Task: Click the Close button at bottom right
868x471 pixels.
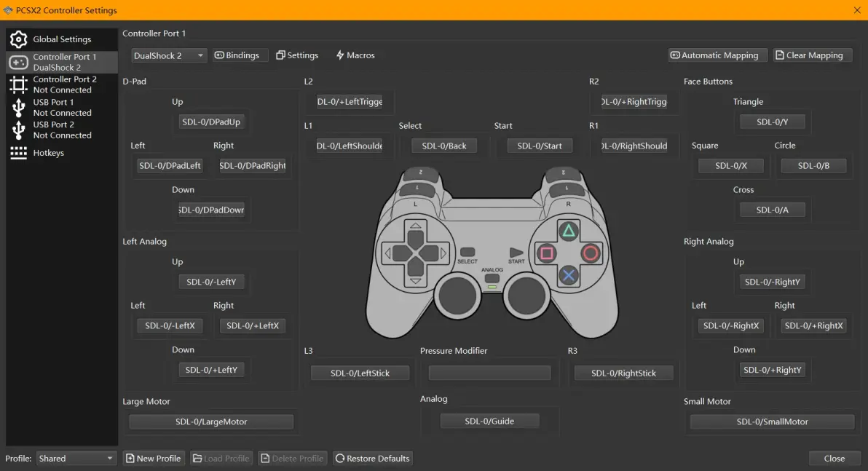Action: 835,459
